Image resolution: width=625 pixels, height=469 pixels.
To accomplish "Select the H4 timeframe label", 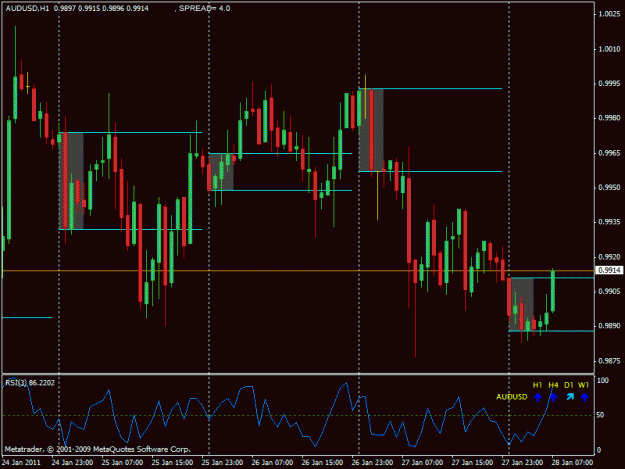I will (x=553, y=385).
